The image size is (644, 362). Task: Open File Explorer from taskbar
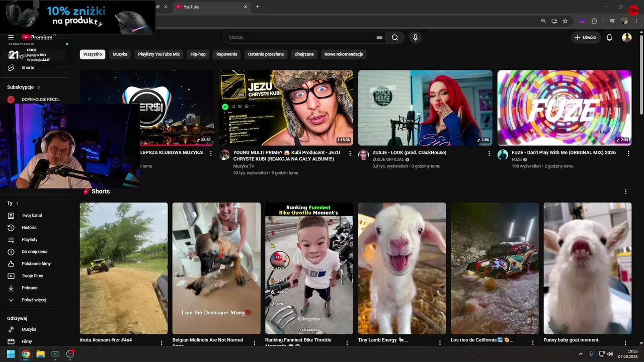pyautogui.click(x=40, y=354)
